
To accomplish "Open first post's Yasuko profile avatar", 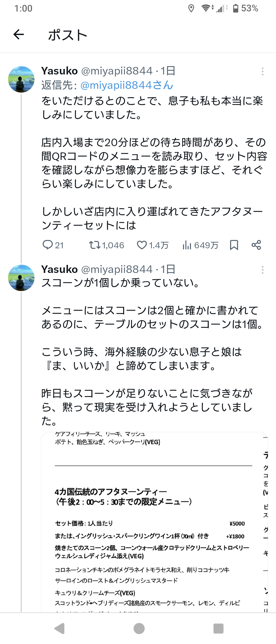I will coord(21,79).
